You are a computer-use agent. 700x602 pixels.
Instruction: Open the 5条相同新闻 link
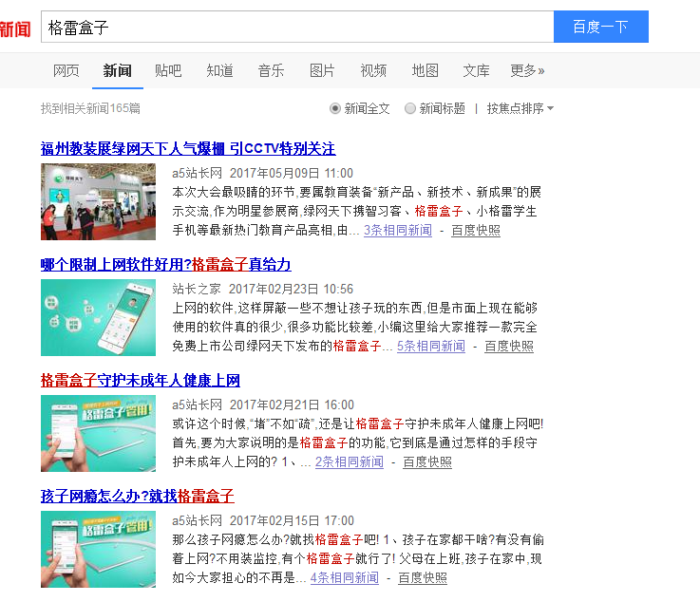tap(431, 347)
